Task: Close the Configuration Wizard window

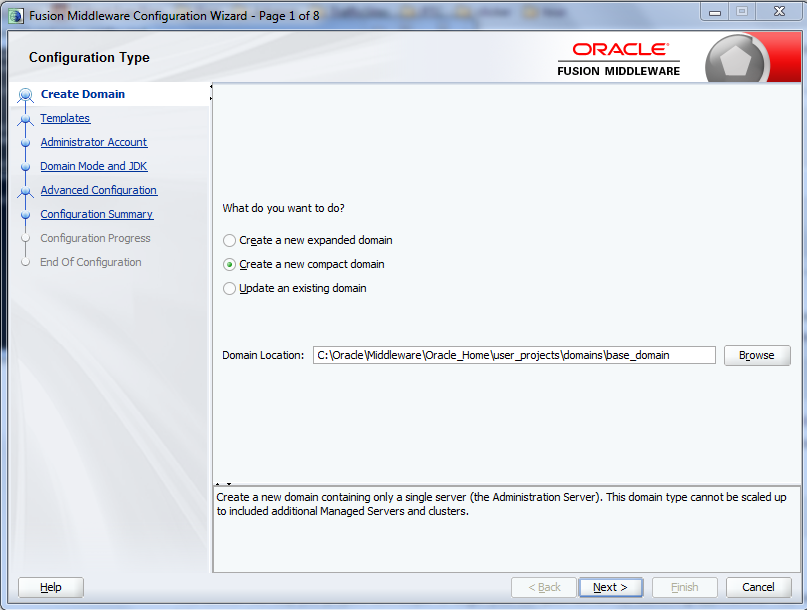Action: [x=779, y=11]
